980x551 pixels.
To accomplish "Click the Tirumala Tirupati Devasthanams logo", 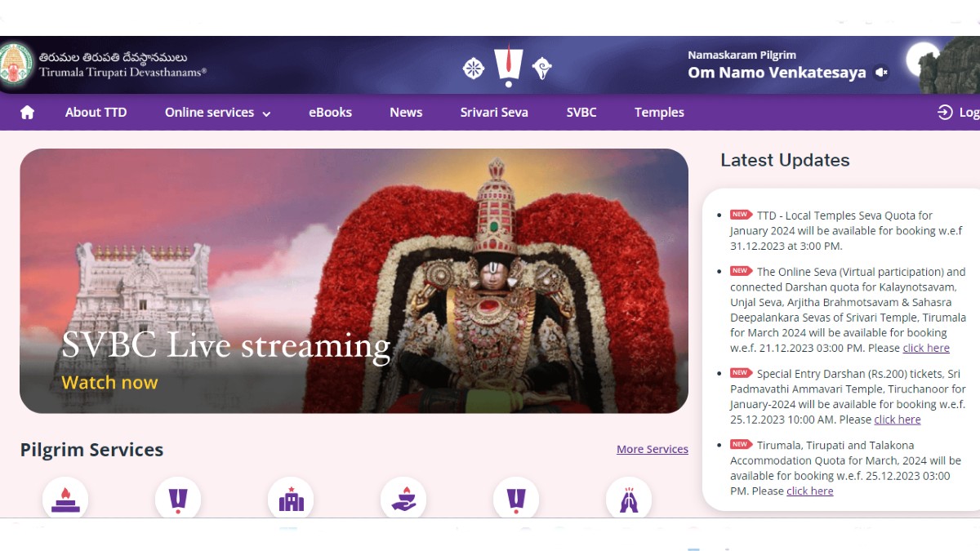I will tap(17, 64).
